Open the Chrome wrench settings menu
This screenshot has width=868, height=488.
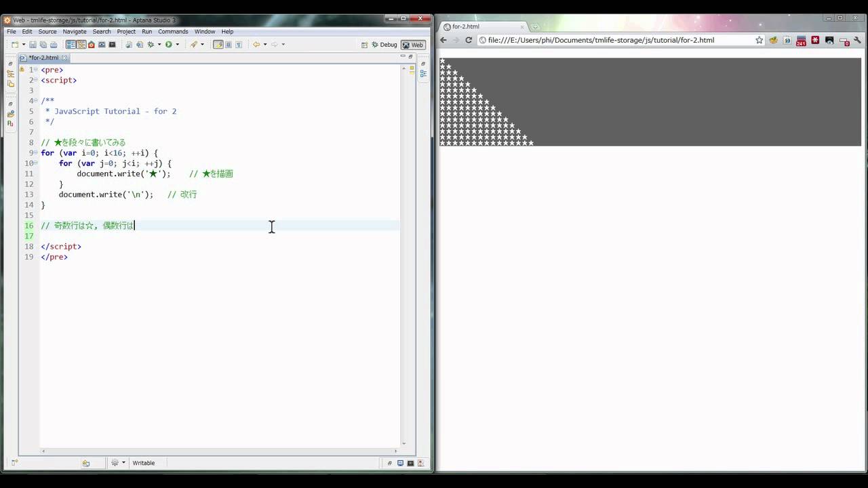coord(858,40)
